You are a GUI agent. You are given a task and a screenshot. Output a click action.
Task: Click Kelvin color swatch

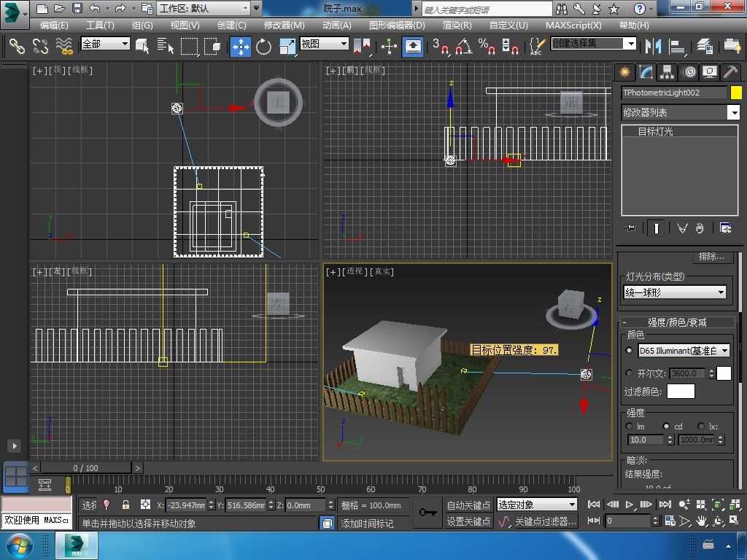tap(724, 373)
